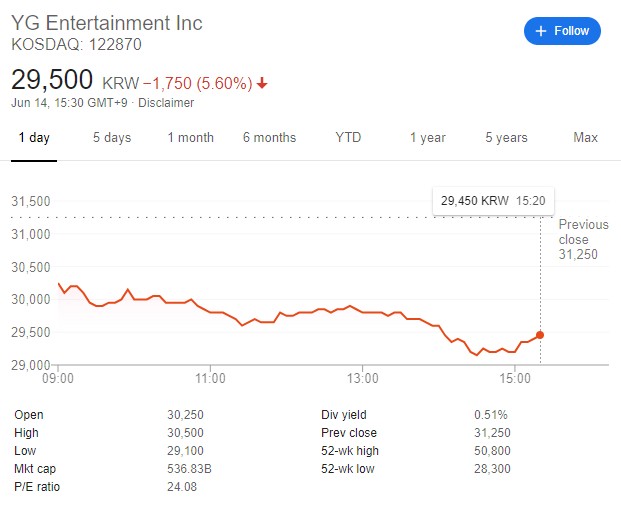621x506 pixels.
Task: Click the YG Entertainment Inc title
Action: [107, 23]
